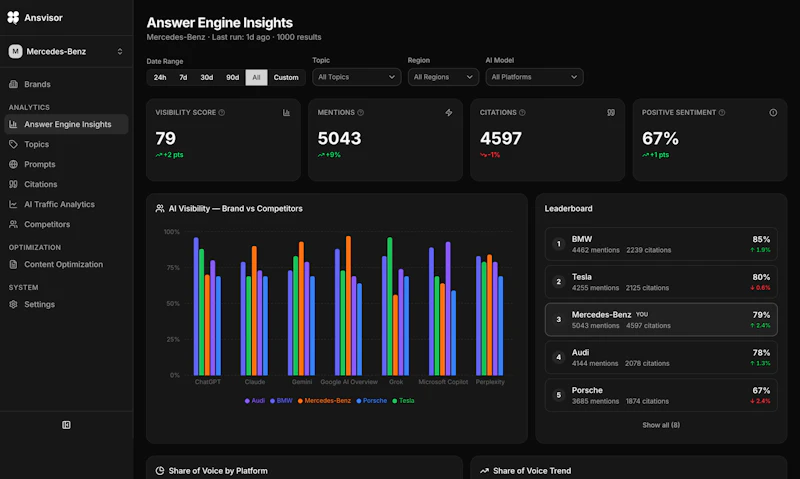Select the 7d date range

click(183, 78)
